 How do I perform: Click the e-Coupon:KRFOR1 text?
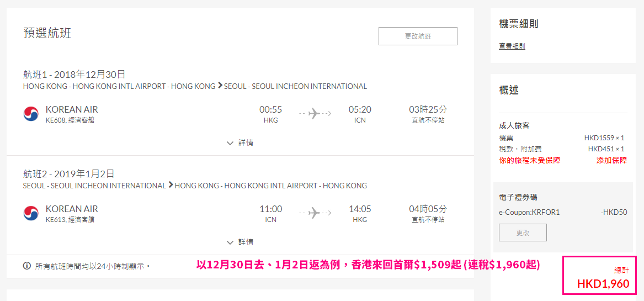coord(529,212)
